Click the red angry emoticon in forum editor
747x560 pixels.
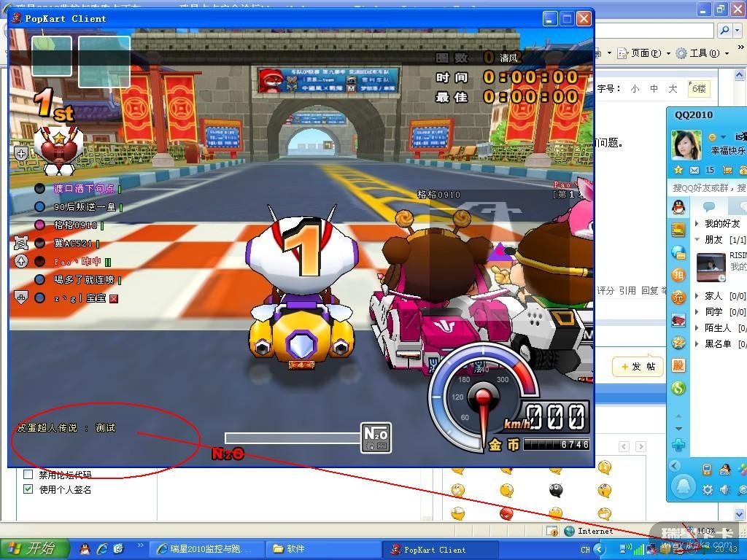[x=506, y=513]
